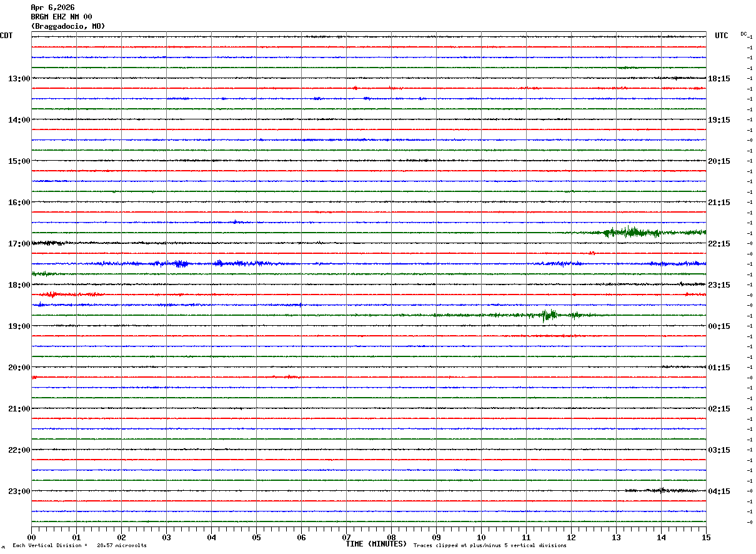
Task: Select the 13:00 CDT time label
Action: click(x=19, y=79)
